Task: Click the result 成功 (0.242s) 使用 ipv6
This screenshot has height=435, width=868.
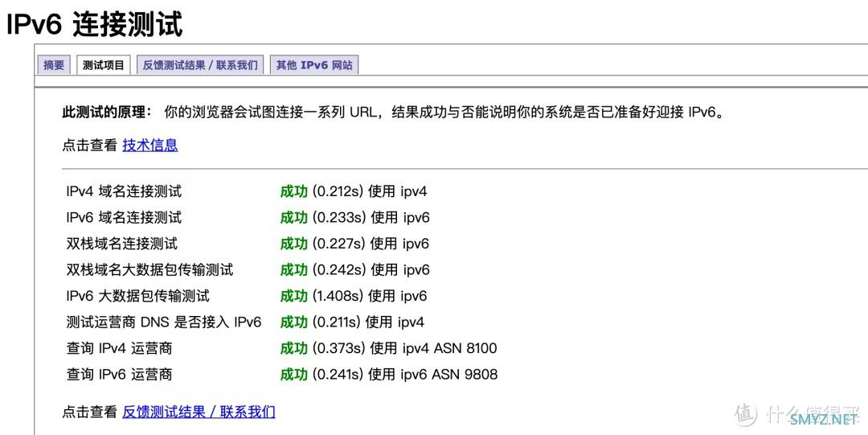Action: 355,270
